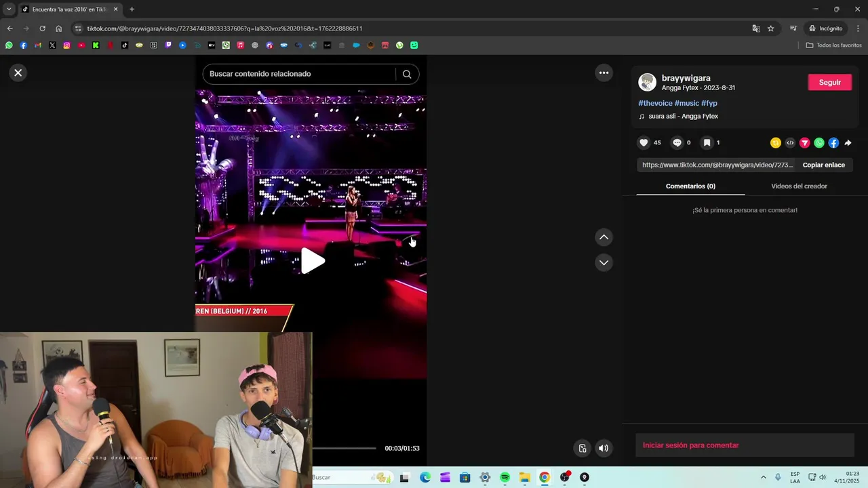Click the Copiar enlace button
The height and width of the screenshot is (488, 868).
point(823,165)
